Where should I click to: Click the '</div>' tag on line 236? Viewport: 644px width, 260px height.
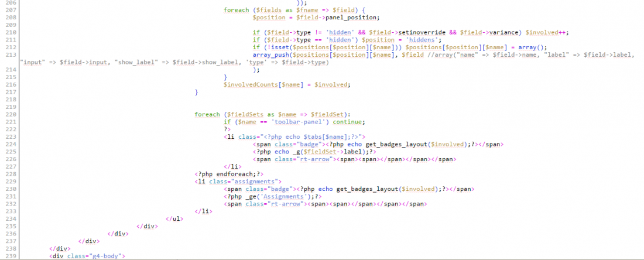coord(118,234)
